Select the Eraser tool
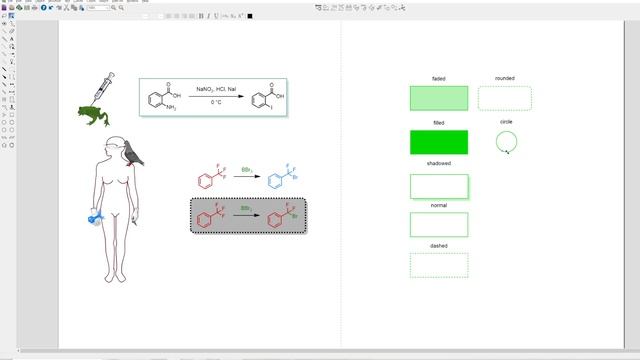 [12, 31]
